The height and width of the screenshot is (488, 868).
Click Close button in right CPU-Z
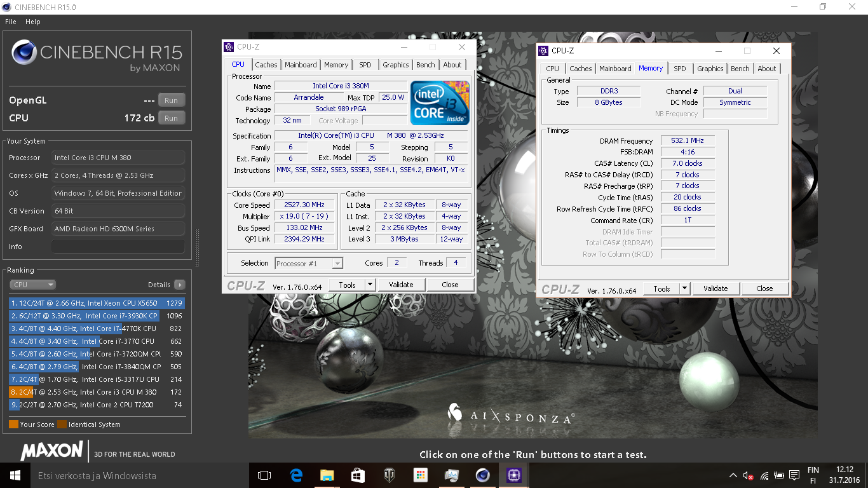(x=764, y=288)
